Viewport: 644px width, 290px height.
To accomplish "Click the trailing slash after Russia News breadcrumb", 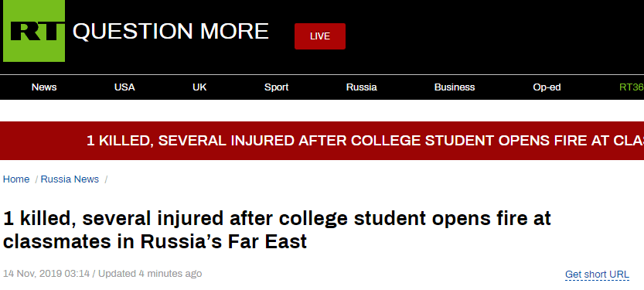I will [x=106, y=179].
